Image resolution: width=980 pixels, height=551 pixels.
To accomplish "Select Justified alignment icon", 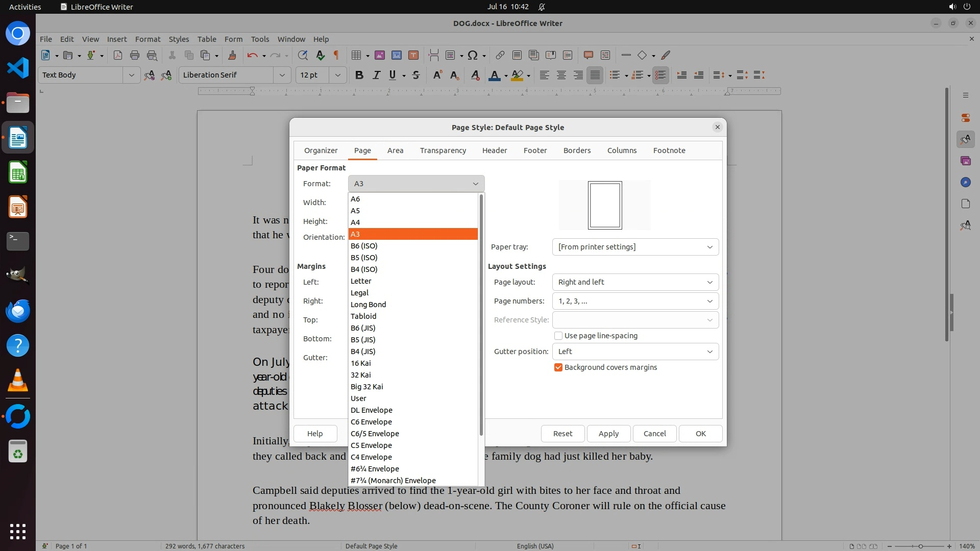I will click(x=595, y=75).
